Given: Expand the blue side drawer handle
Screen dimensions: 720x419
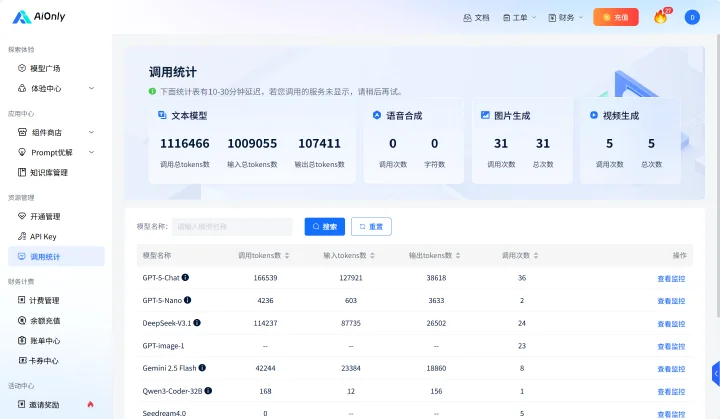Looking at the screenshot, I should [716, 374].
